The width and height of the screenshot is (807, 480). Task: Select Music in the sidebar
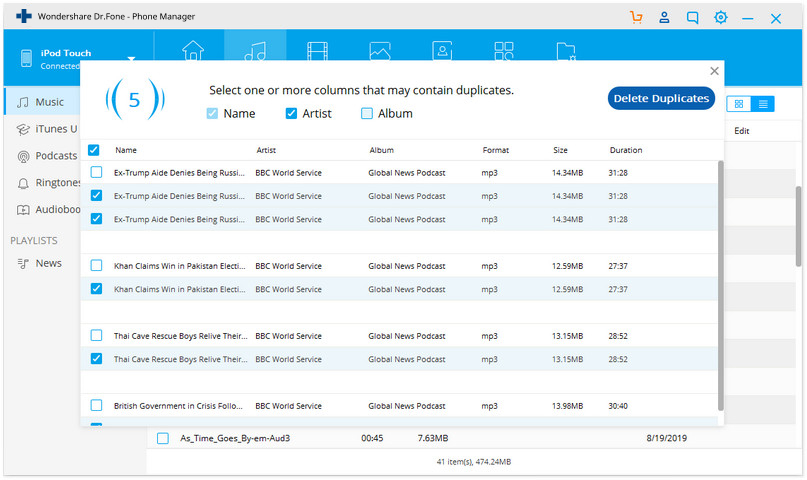tap(42, 102)
